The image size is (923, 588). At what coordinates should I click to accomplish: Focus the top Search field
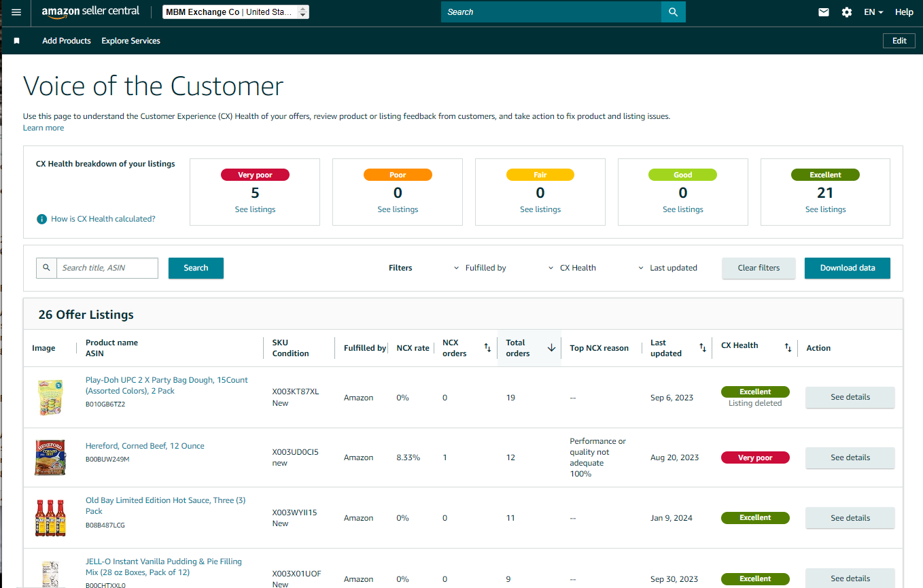[551, 12]
